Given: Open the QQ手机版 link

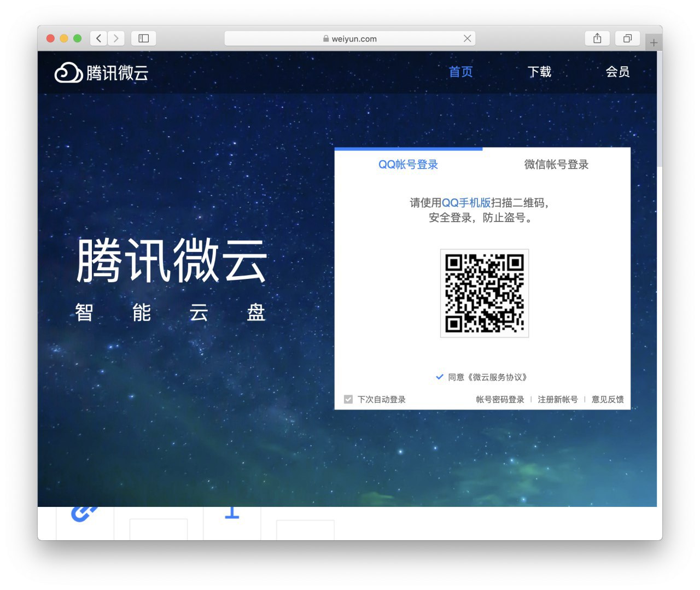Looking at the screenshot, I should (466, 203).
